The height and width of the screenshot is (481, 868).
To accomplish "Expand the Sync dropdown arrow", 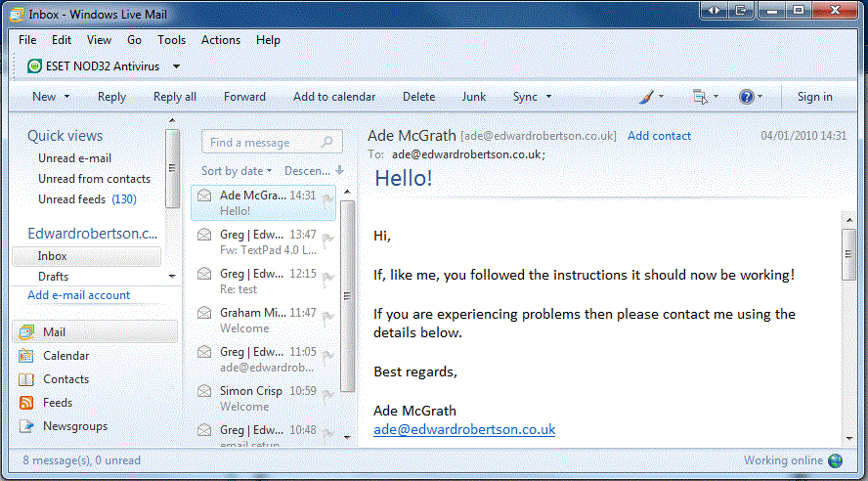I will [548, 97].
